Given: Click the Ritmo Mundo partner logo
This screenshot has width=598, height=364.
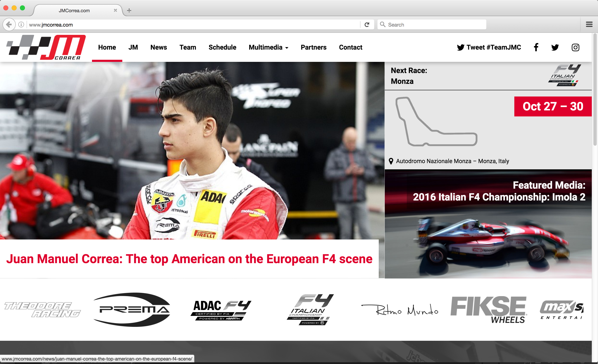Looking at the screenshot, I should coord(400,310).
